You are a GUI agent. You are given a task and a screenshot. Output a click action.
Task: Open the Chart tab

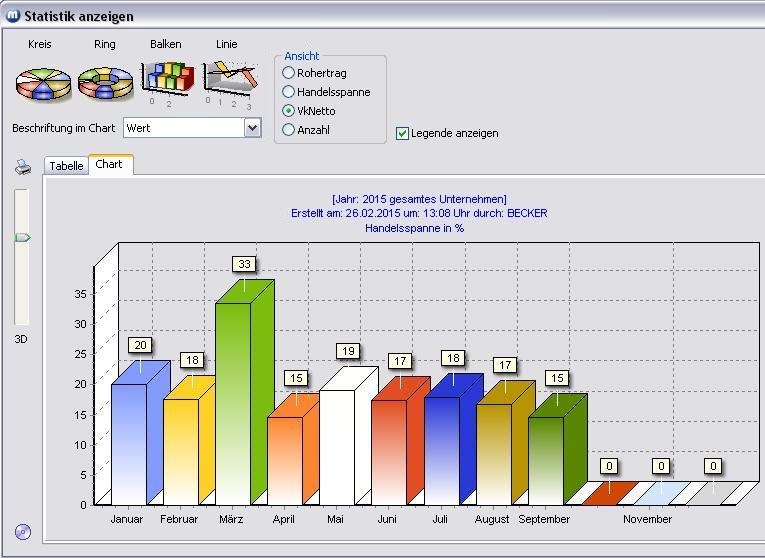point(109,164)
